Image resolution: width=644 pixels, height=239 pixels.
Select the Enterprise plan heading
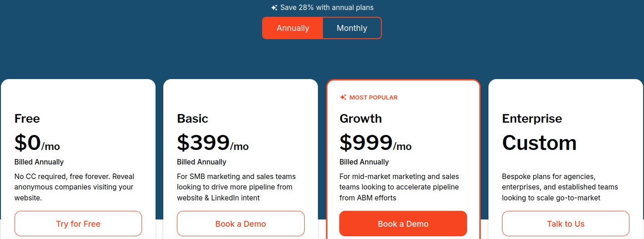532,119
